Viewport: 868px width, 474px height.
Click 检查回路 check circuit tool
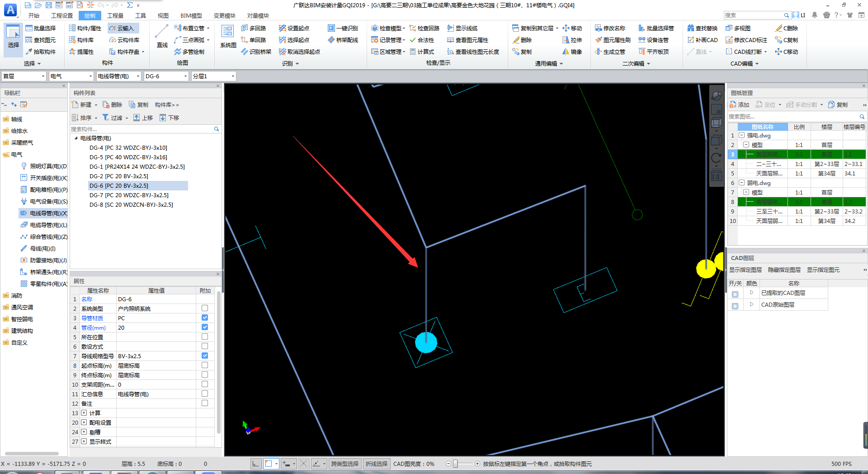click(x=425, y=28)
